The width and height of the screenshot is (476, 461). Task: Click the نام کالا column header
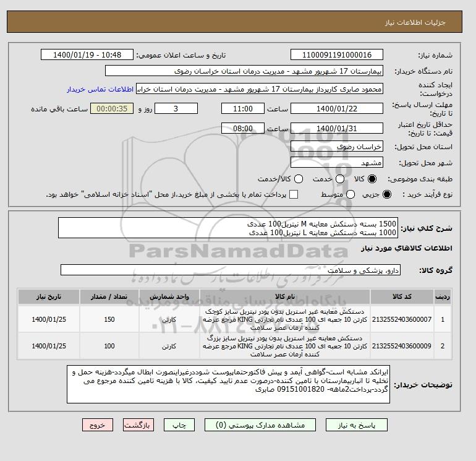(285, 296)
